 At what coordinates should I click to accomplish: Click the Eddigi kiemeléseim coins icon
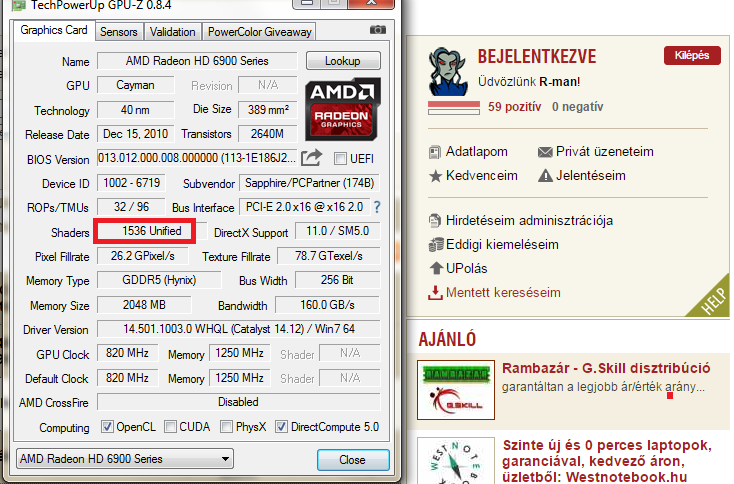[x=436, y=244]
